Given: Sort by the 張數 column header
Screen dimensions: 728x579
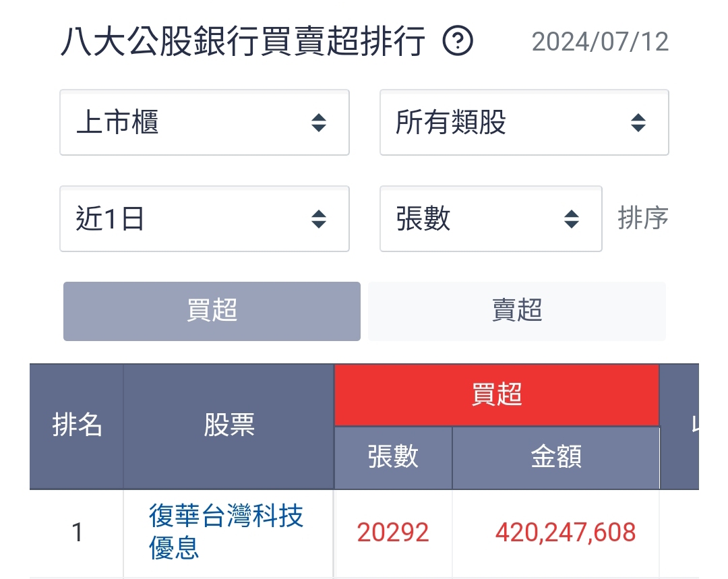Looking at the screenshot, I should (393, 457).
